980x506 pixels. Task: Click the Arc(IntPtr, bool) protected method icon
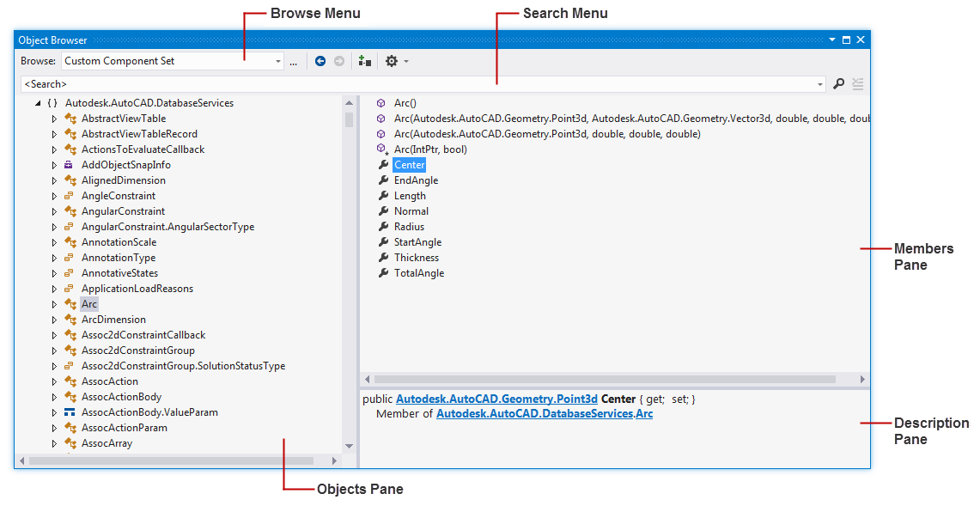pyautogui.click(x=382, y=149)
